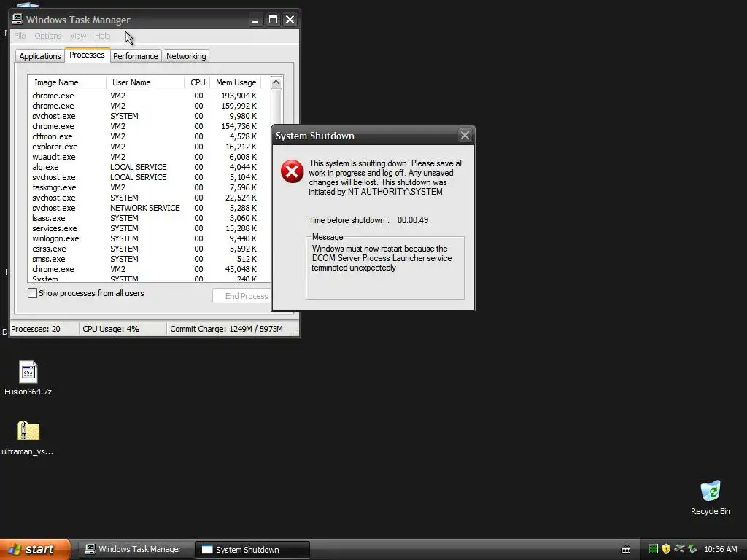Viewport: 747px width, 560px height.
Task: Open the Start menu
Action: tap(35, 549)
